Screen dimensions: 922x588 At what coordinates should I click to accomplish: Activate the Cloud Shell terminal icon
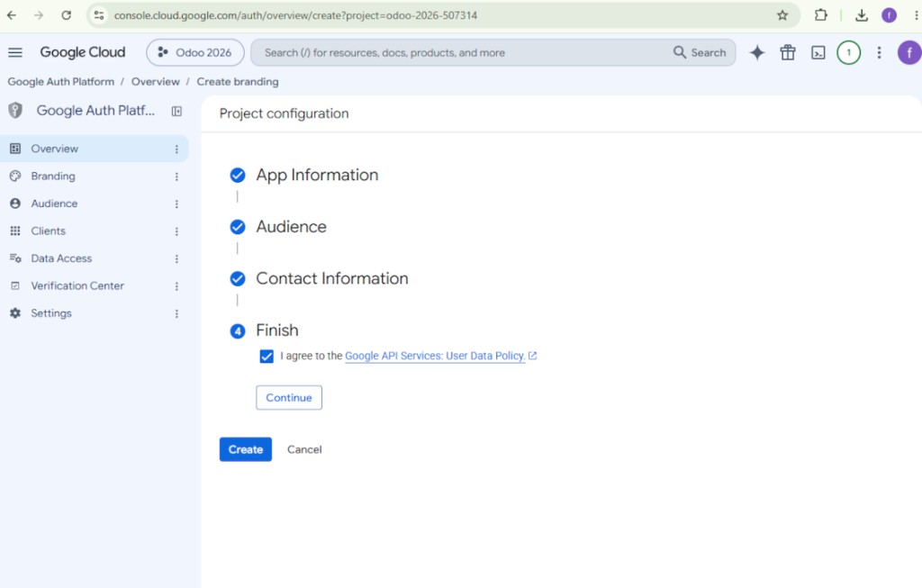818,53
